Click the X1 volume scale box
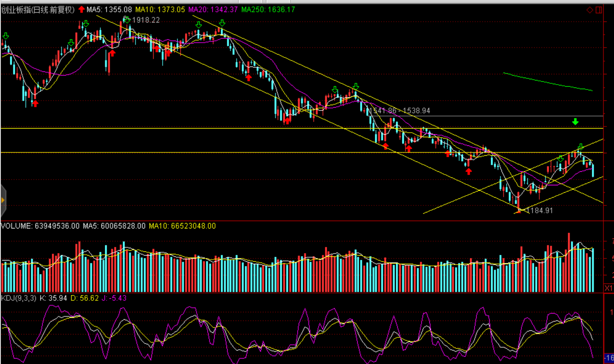 tap(609, 288)
